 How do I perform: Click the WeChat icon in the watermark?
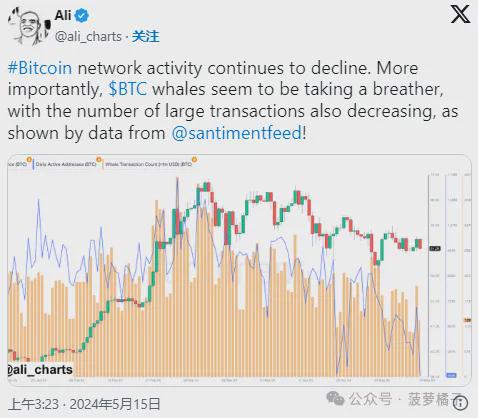[x=335, y=399]
